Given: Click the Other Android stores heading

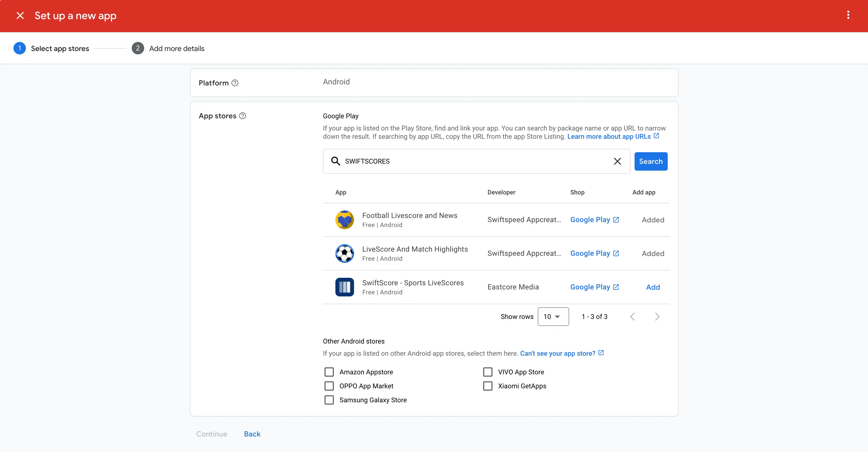Looking at the screenshot, I should tap(354, 341).
